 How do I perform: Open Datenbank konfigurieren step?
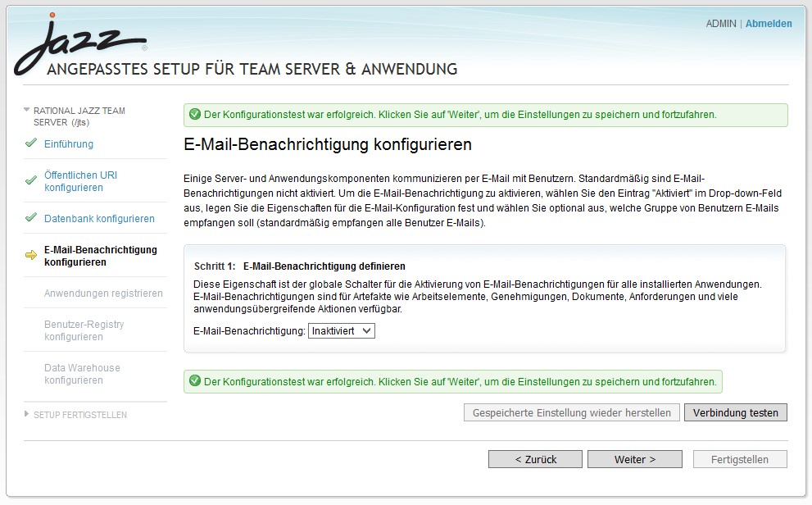[x=99, y=219]
